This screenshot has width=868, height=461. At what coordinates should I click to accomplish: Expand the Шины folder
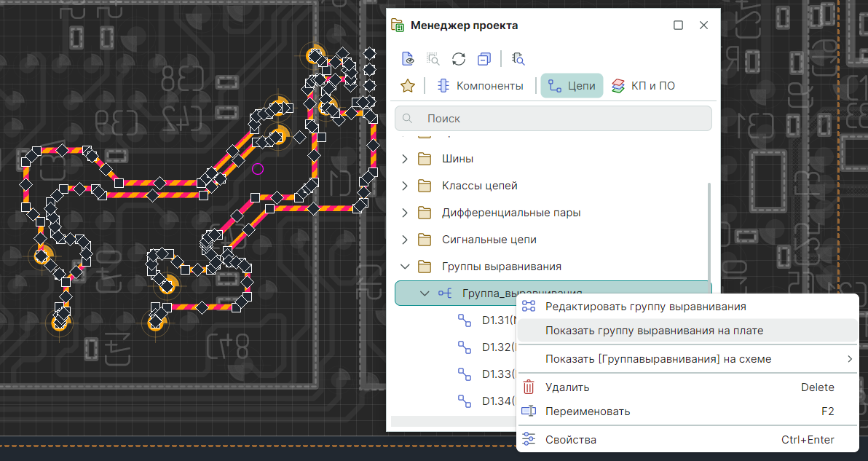[406, 159]
